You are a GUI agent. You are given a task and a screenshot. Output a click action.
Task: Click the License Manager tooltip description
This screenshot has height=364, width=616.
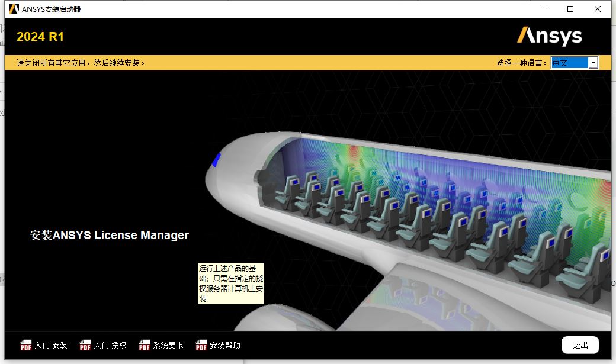point(231,284)
